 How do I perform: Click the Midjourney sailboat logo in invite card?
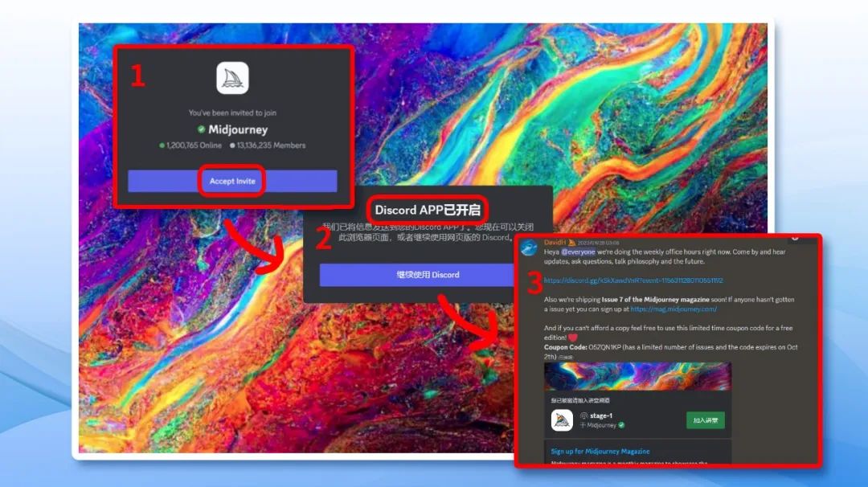pyautogui.click(x=232, y=78)
